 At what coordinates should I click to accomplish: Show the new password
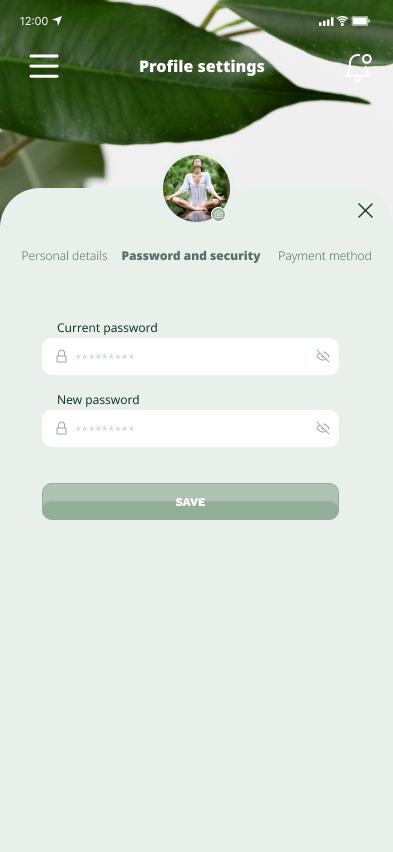(x=323, y=428)
